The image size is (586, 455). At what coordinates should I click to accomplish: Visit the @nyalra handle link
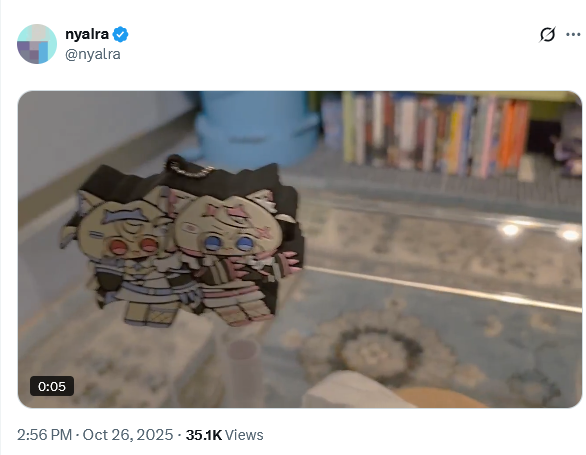coord(93,54)
